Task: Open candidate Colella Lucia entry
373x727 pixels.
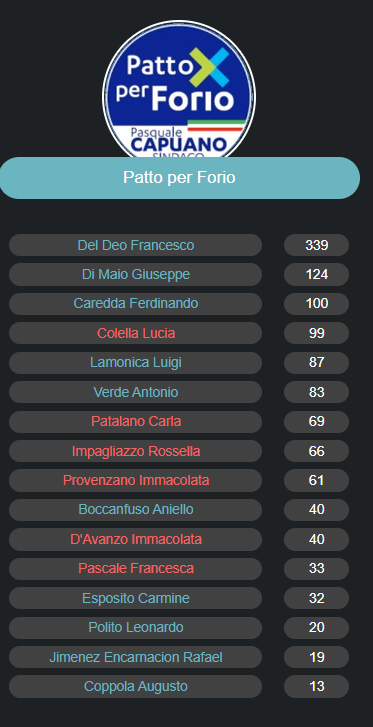Action: pos(135,333)
